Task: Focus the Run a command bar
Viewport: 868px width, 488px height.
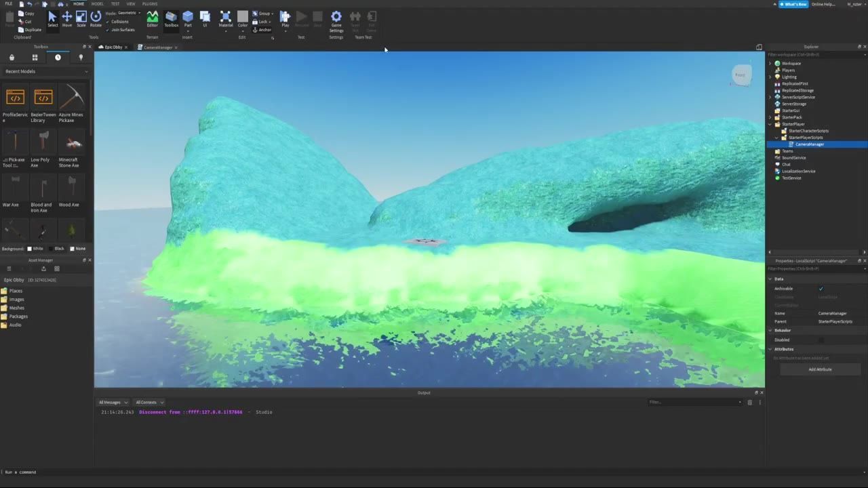Action: pos(434,472)
